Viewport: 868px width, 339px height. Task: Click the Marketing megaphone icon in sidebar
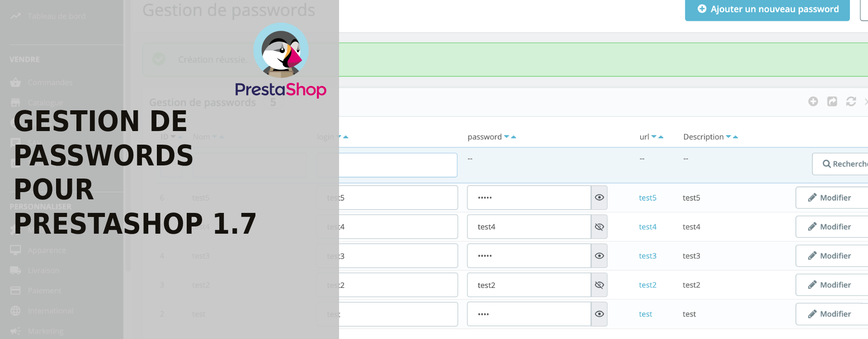point(15,331)
